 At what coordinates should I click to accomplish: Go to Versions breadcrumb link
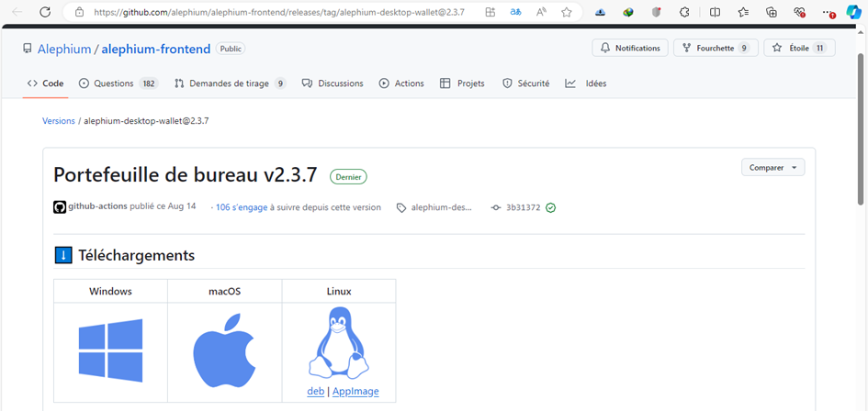click(59, 120)
